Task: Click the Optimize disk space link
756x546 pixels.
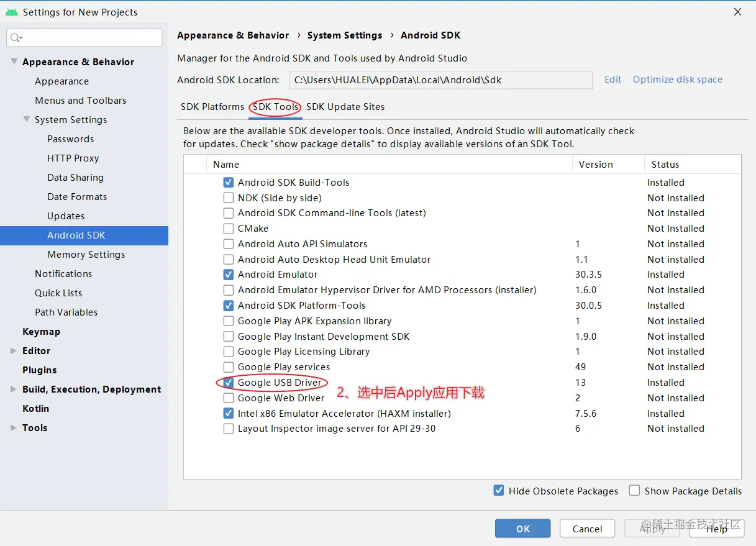Action: 677,80
